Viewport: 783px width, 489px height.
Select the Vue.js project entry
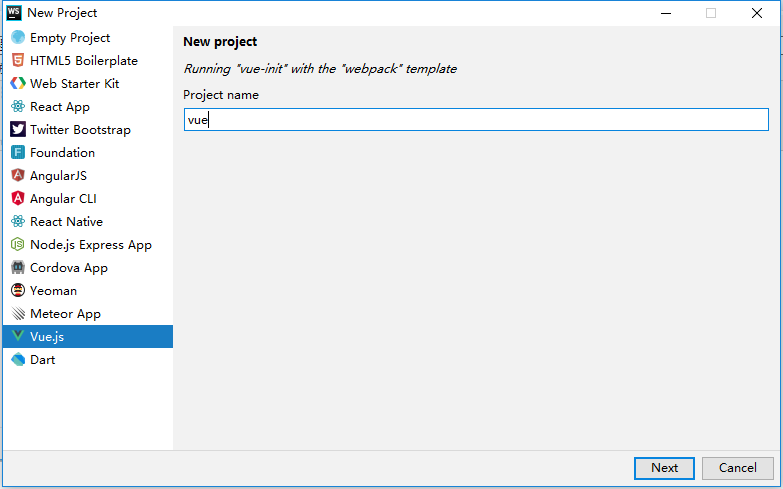[47, 337]
